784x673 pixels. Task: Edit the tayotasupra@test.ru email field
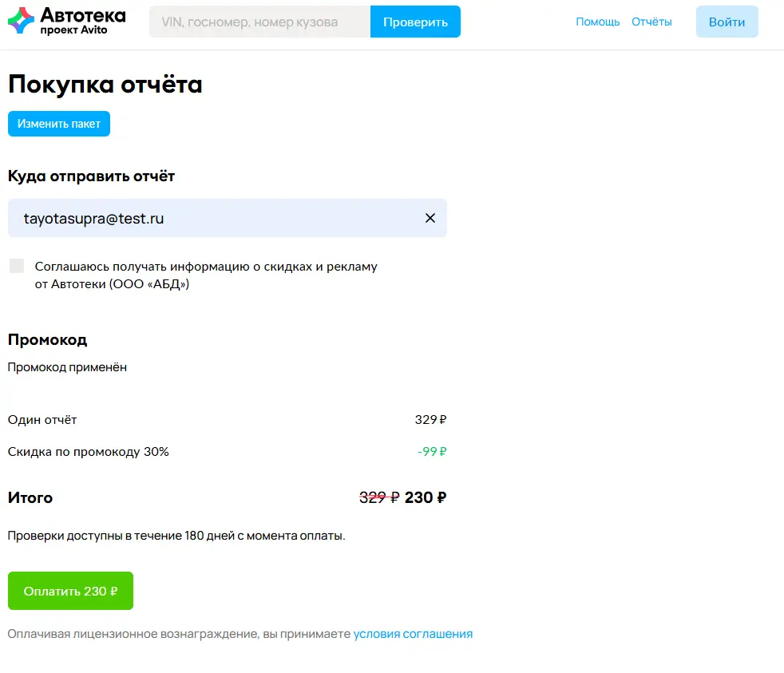228,218
